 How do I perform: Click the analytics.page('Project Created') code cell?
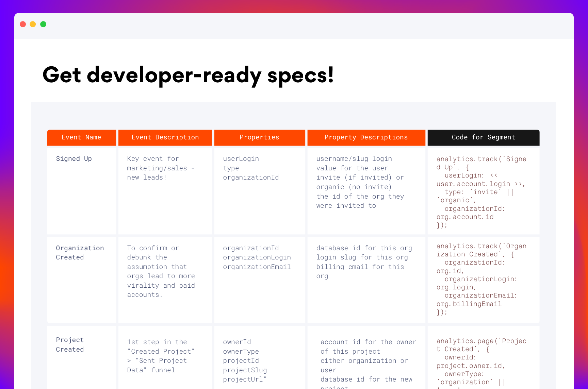(484, 357)
